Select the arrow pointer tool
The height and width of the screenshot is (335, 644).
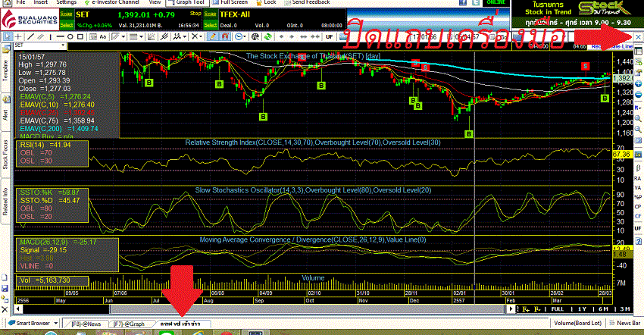pyautogui.click(x=8, y=37)
